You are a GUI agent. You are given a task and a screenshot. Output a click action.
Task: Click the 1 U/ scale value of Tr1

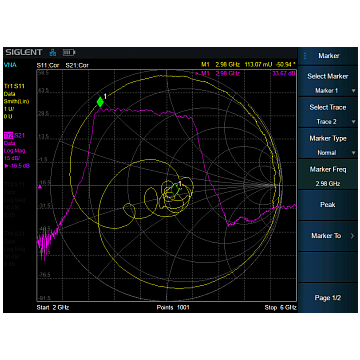8,109
